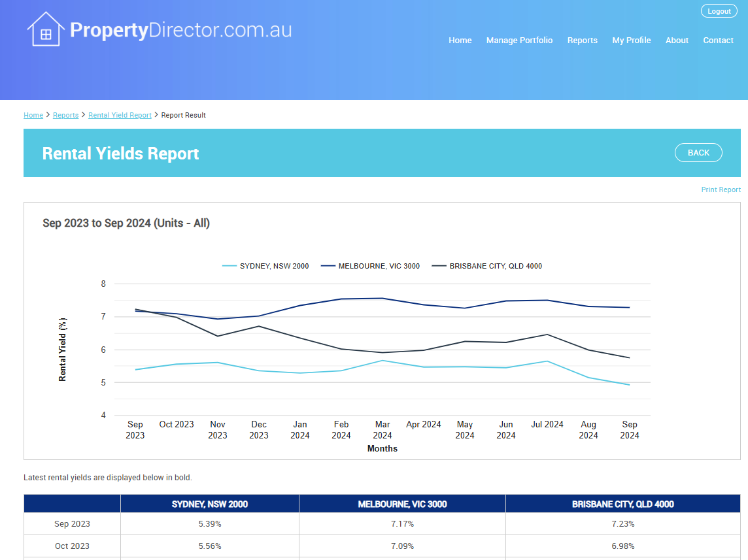Open the Manage Portfolio menu item

tap(519, 40)
